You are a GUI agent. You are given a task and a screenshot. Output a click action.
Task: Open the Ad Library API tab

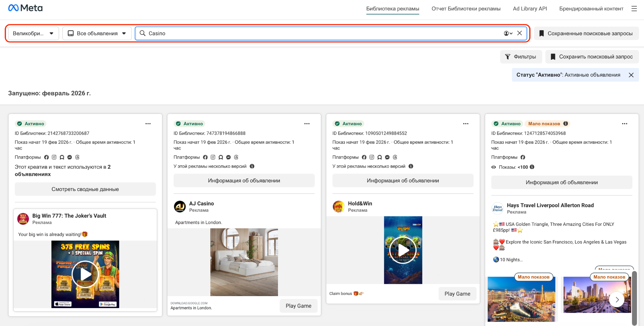click(x=530, y=9)
